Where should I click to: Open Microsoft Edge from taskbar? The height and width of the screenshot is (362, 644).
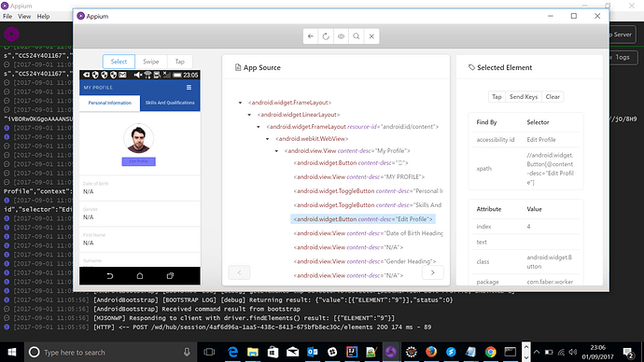coord(232,352)
